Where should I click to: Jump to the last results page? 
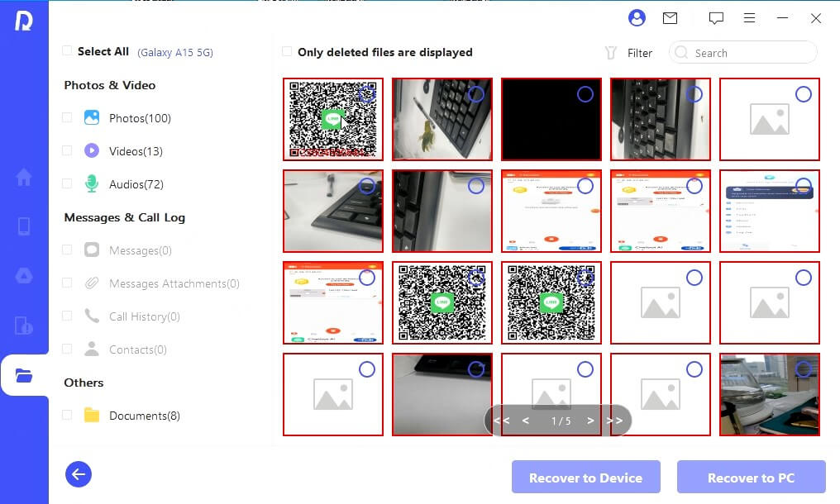[x=615, y=421]
